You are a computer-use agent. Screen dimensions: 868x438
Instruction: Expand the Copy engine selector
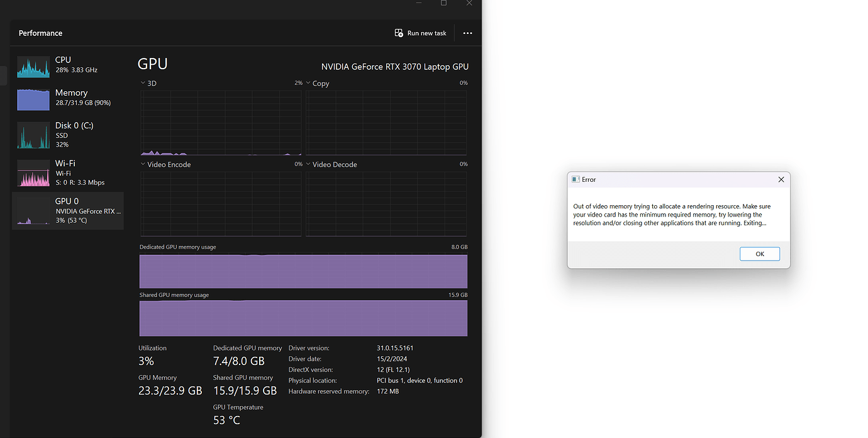click(308, 82)
